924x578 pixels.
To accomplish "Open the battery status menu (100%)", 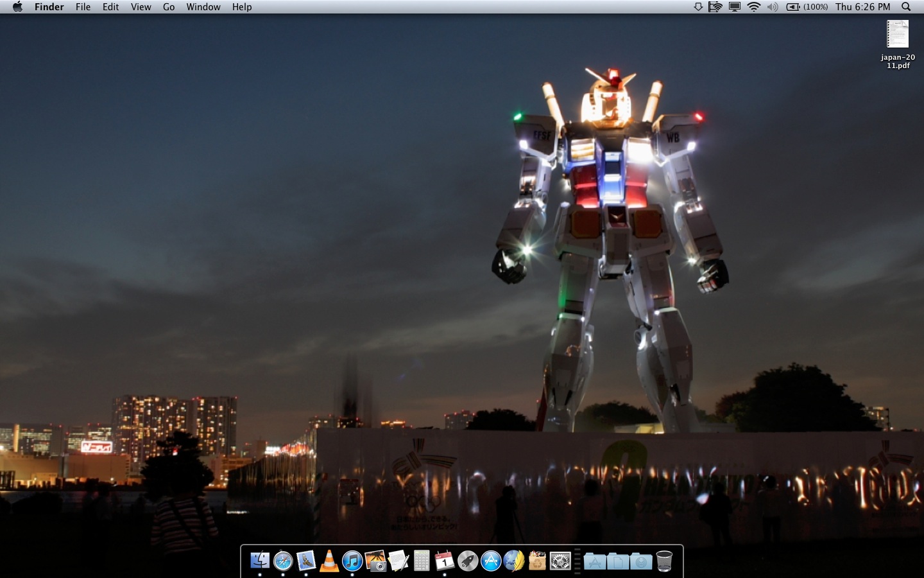I will tap(807, 7).
